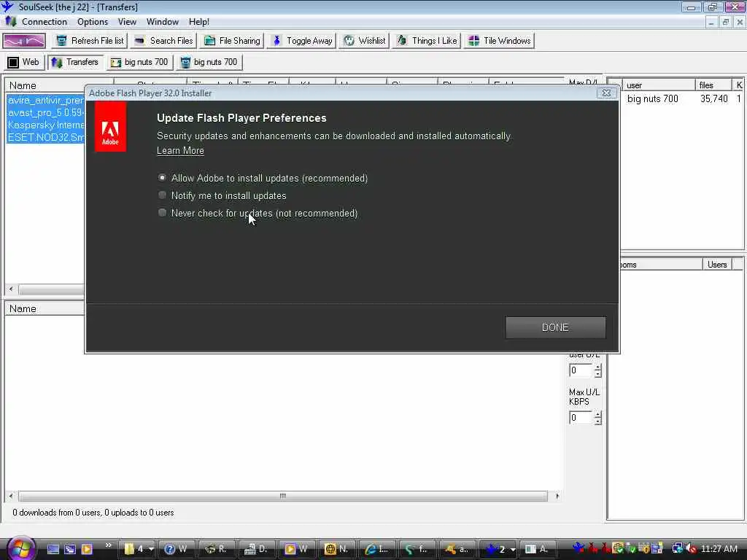Screen dimensions: 747x560
Task: Open the Options menu
Action: pyautogui.click(x=93, y=22)
